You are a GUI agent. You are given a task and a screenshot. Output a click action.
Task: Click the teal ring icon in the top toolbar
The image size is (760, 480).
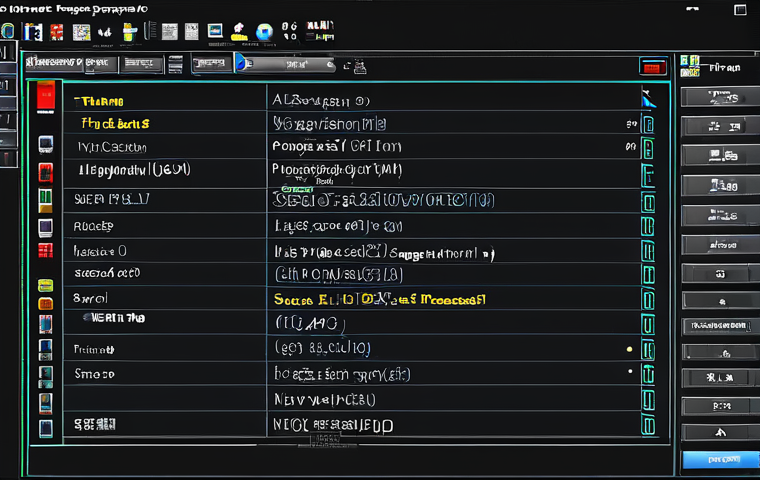pyautogui.click(x=8, y=32)
